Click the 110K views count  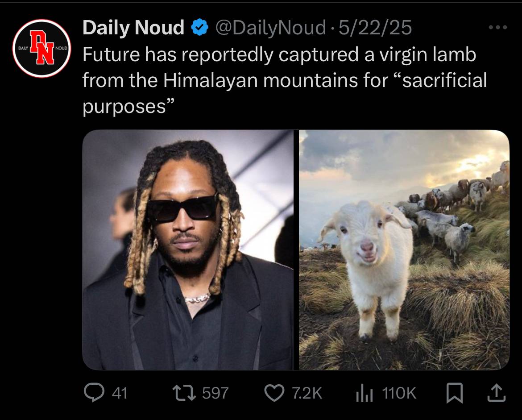[399, 393]
